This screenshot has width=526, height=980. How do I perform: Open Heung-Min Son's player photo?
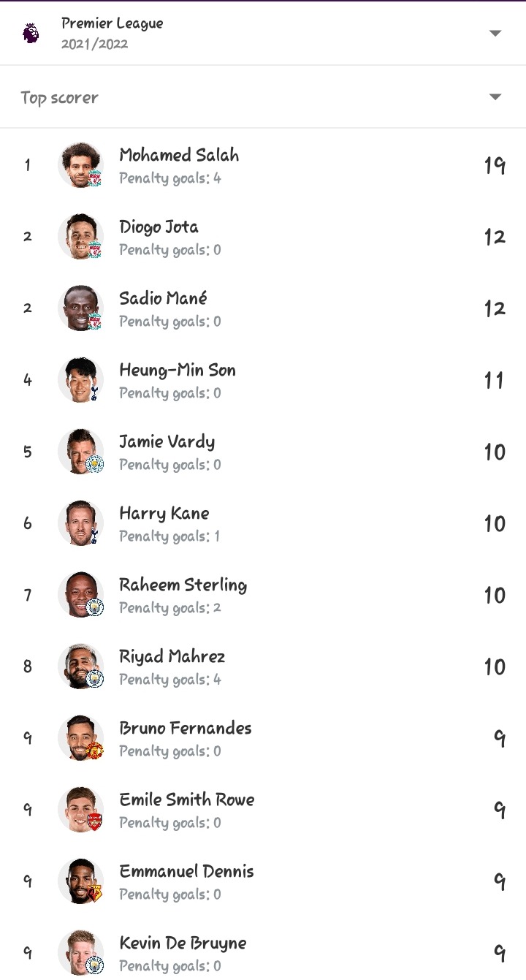pos(80,380)
